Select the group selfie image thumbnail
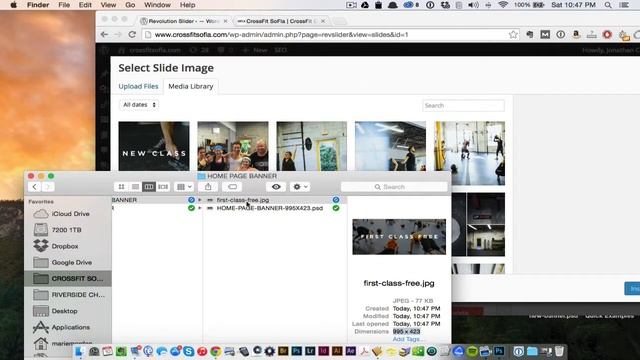640x360 pixels. (x=233, y=146)
